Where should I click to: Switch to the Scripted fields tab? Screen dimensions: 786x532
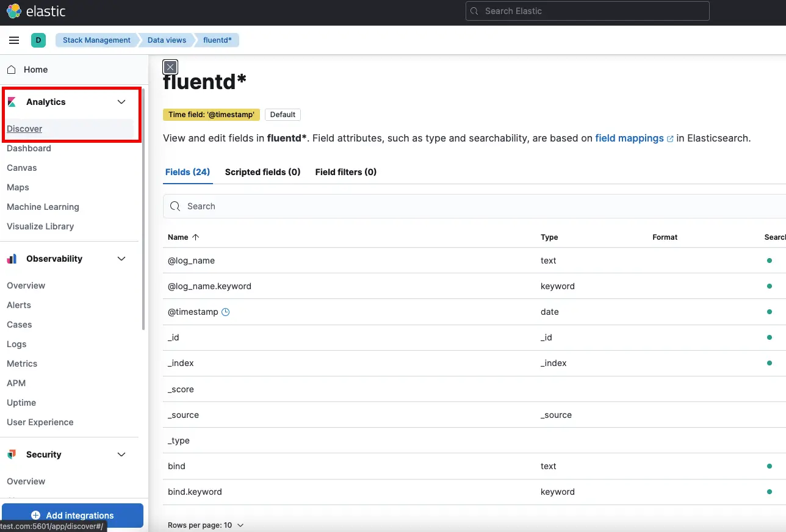tap(262, 172)
